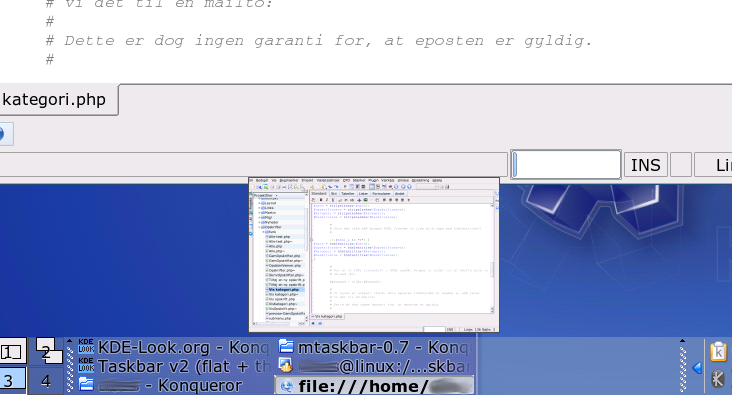Activate the 'Taskbar v2 (flat + th' taskbar entry
Viewport: 732px width, 395px height.
[x=174, y=366]
